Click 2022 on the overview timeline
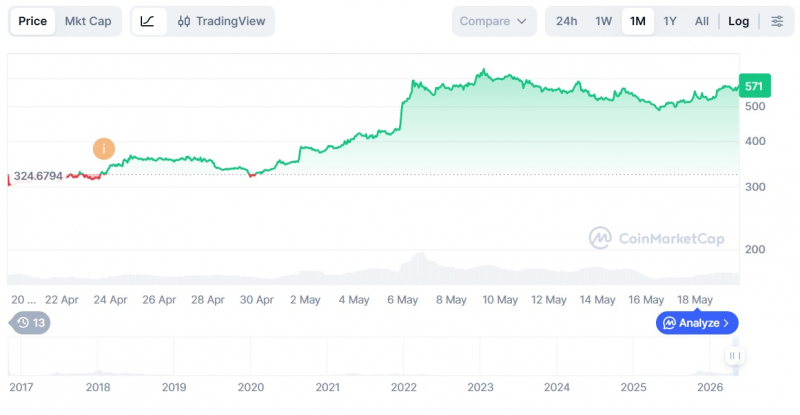 click(404, 387)
